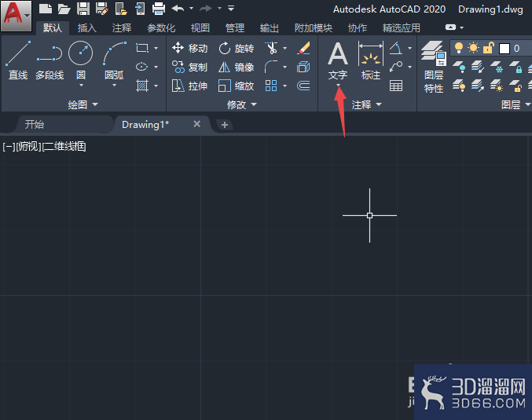Screen dimensions: 532x420
Task: Click the [-] viewport control
Action: click(x=9, y=147)
